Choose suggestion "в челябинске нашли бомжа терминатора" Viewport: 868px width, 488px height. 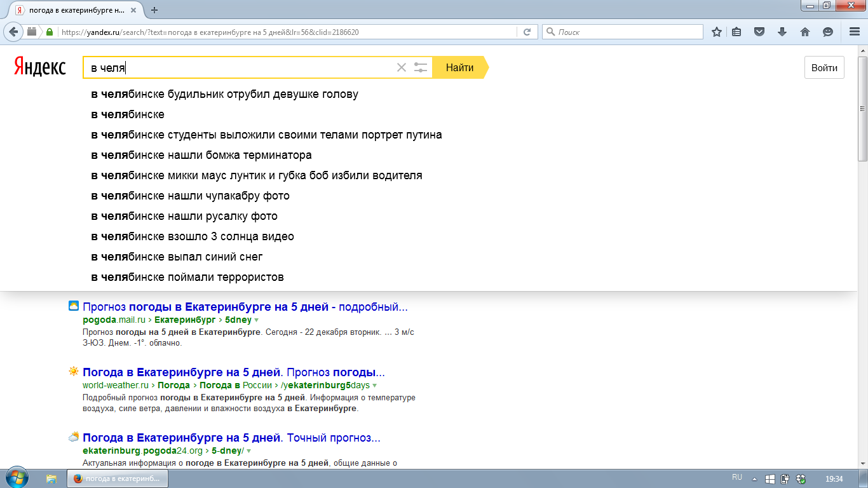click(x=201, y=155)
